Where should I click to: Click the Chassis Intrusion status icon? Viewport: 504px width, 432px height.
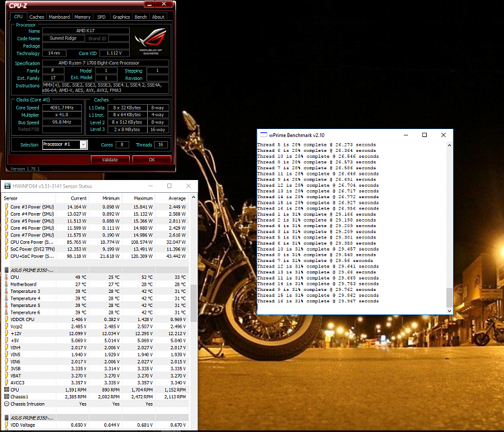tap(6, 404)
